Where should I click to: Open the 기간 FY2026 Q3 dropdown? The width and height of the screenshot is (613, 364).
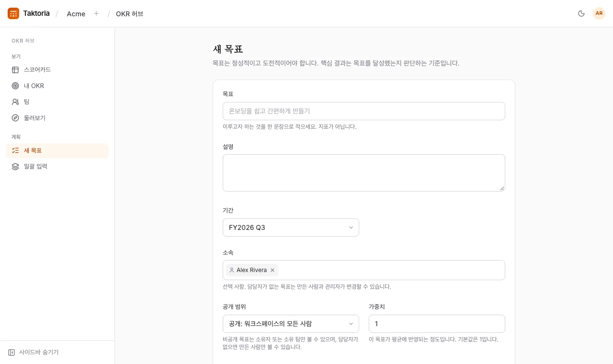click(x=291, y=227)
